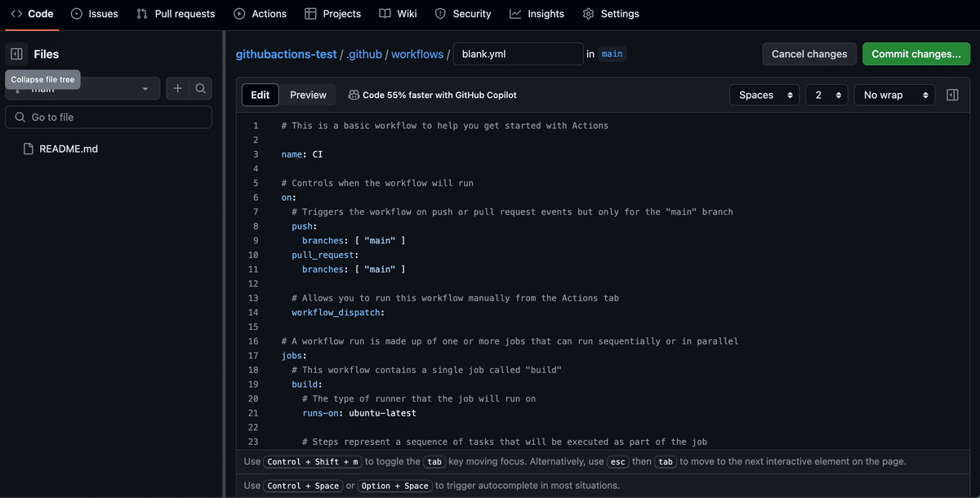This screenshot has width=980, height=498.
Task: Click the Commit changes button
Action: 915,54
